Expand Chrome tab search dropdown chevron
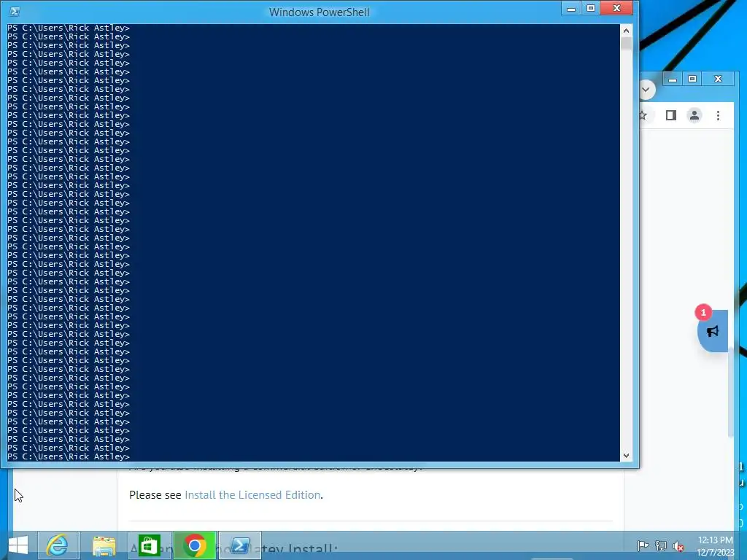This screenshot has width=747, height=560. click(646, 90)
